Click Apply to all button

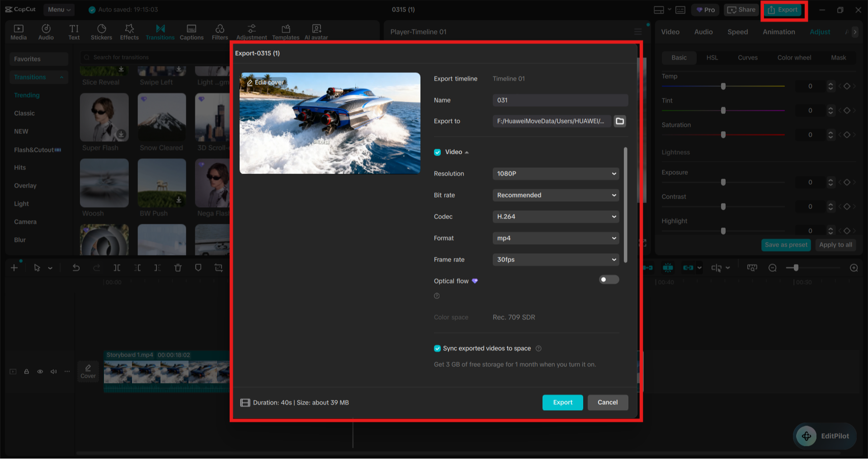(x=835, y=245)
